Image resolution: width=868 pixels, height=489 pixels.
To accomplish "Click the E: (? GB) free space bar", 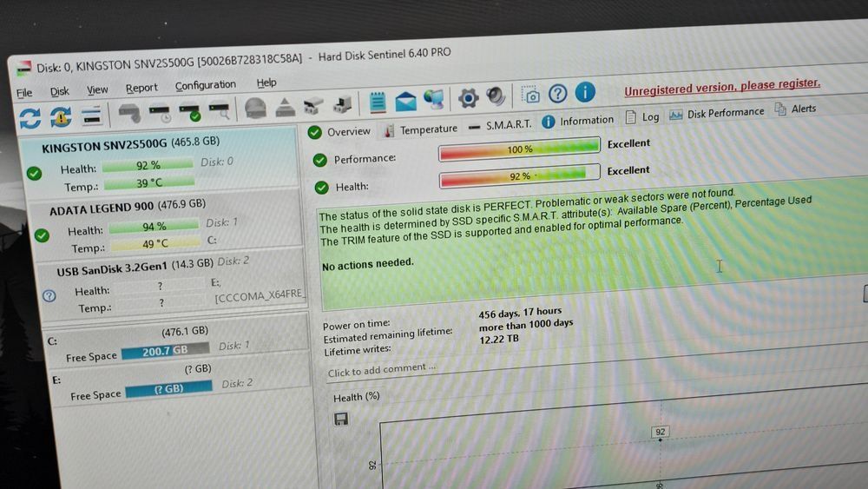I will click(169, 389).
